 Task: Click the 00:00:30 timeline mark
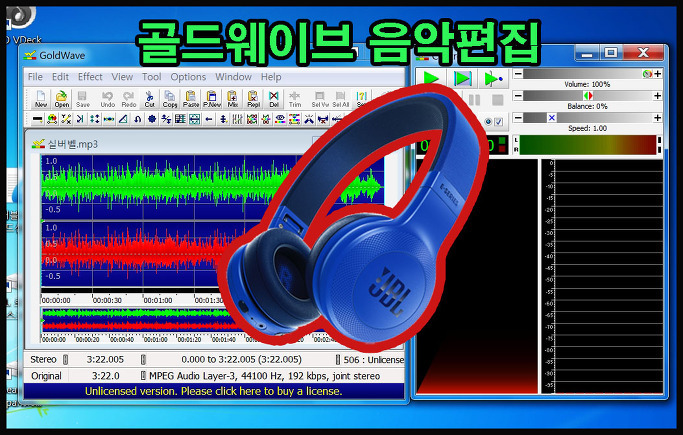(107, 300)
